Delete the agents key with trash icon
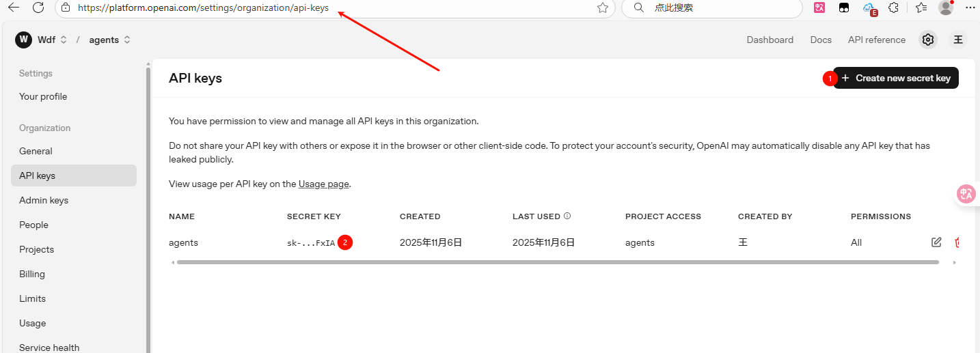980x353 pixels. tap(957, 242)
